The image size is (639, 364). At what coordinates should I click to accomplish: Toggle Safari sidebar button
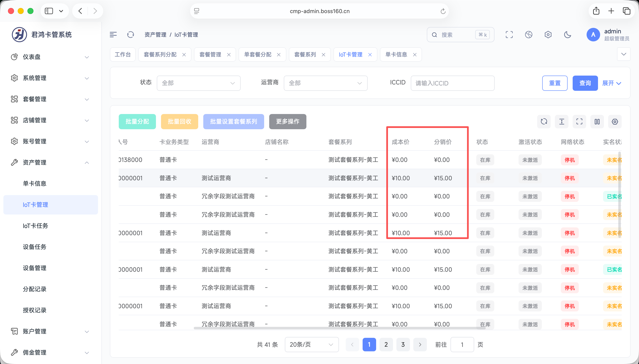coord(49,11)
